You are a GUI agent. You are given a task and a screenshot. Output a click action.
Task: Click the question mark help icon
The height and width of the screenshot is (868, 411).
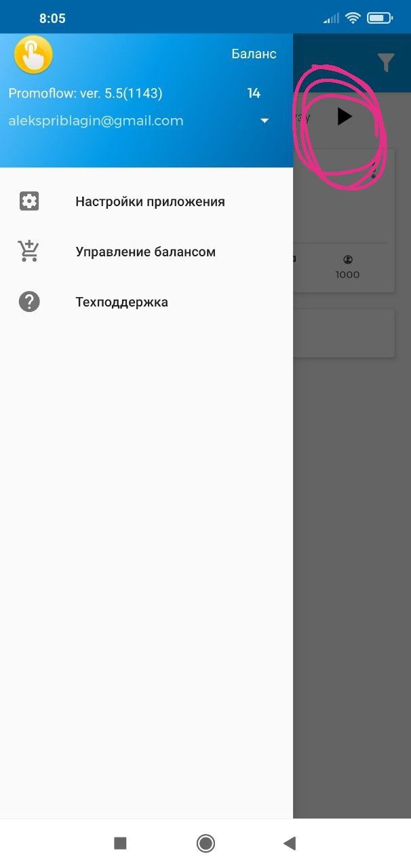tap(29, 302)
